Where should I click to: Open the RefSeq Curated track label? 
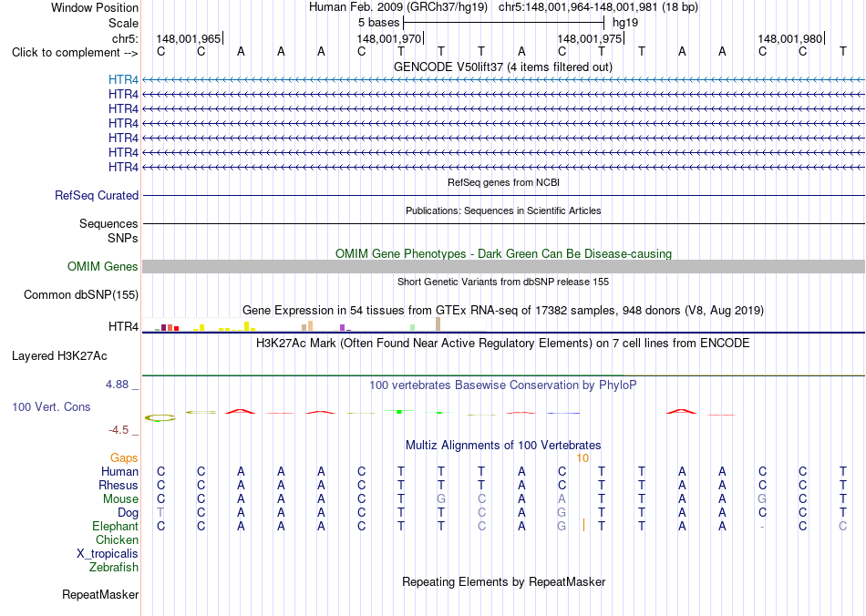97,195
